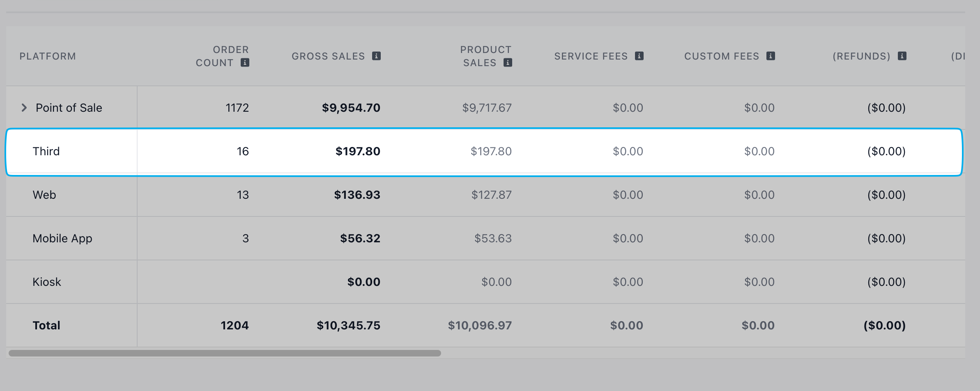Click the Web platform row label
Viewport: 980px width, 391px height.
[44, 195]
